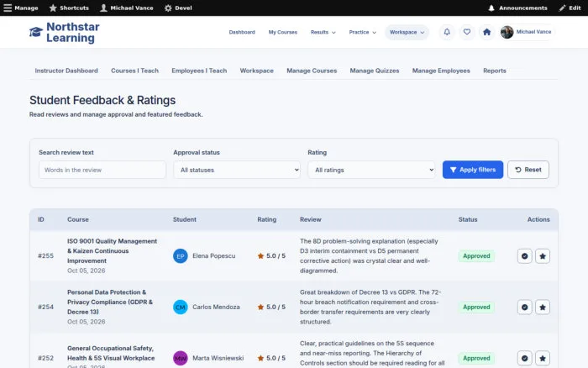
Task: Open the Devel gear menu
Action: (x=178, y=8)
